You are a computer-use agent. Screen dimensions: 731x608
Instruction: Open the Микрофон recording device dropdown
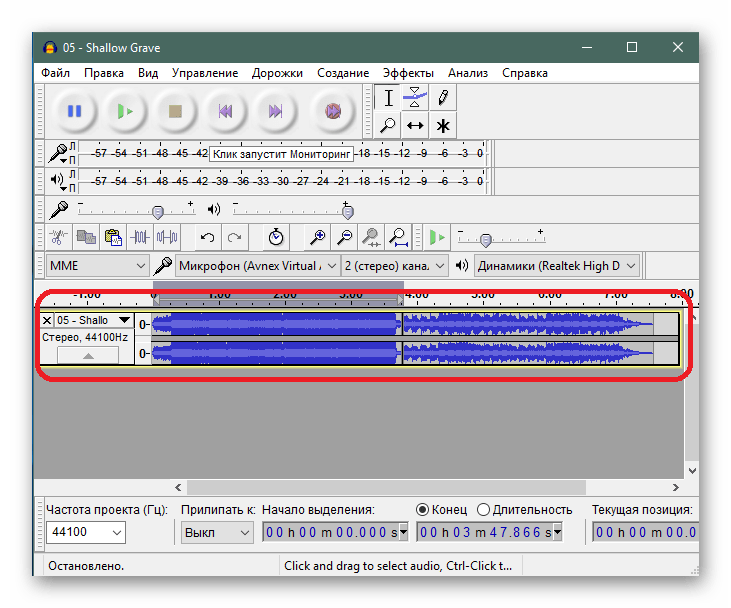pos(258,266)
